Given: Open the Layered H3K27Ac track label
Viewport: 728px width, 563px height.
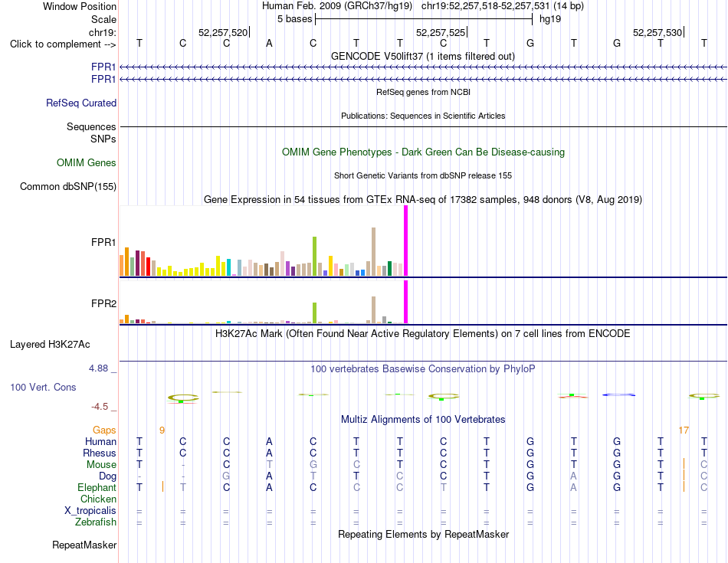Looking at the screenshot, I should click(50, 345).
